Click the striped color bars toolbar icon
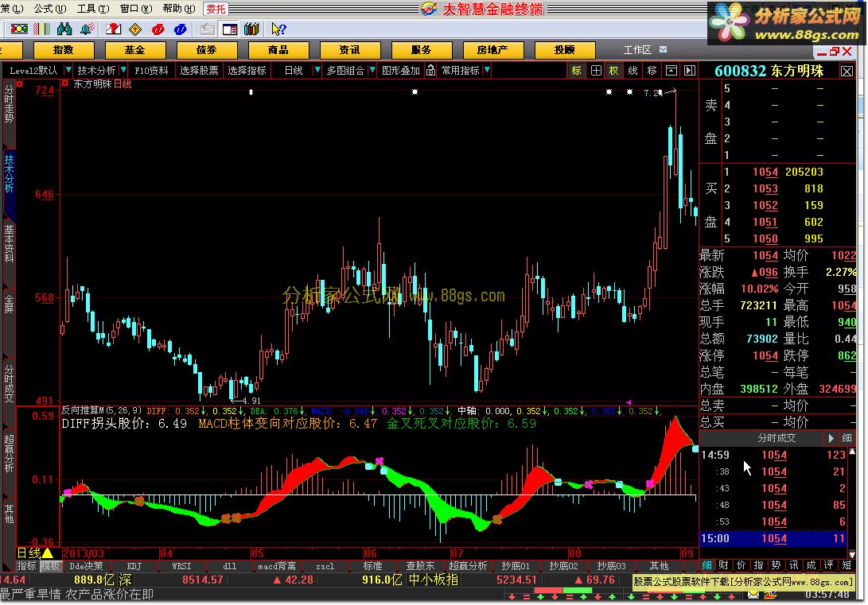 [41, 29]
